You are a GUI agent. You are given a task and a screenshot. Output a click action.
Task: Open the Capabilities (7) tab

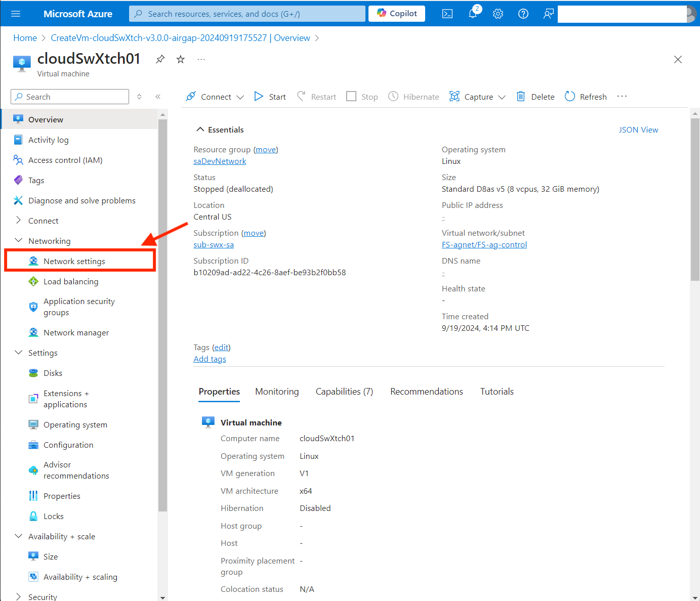[344, 391]
